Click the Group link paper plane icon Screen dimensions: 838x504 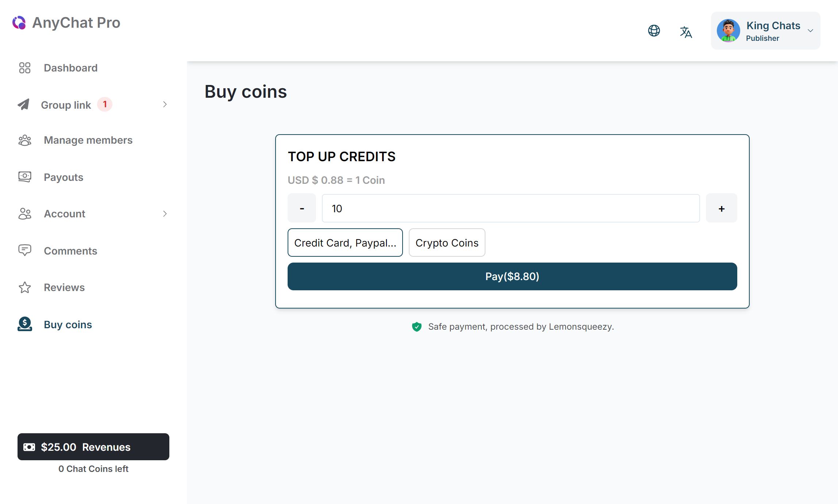(x=24, y=105)
